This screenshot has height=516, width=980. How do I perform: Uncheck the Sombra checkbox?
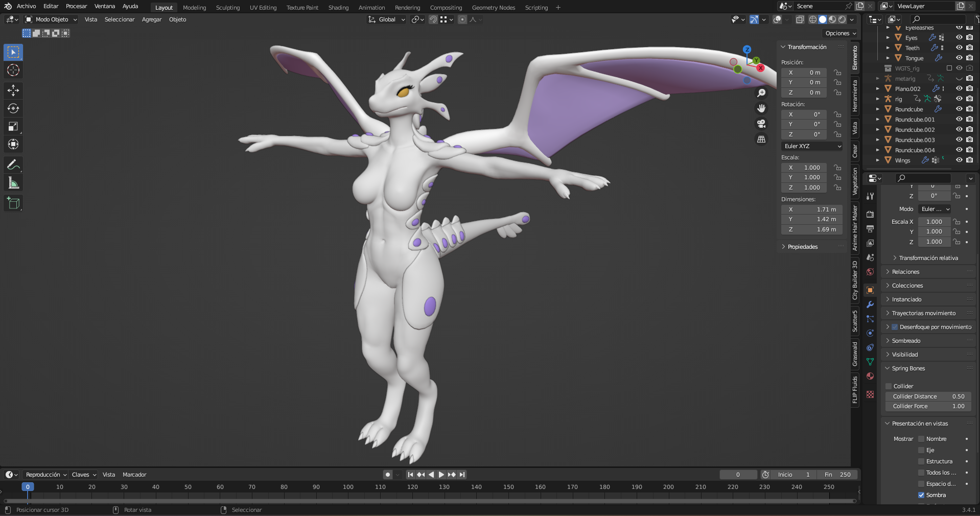coord(921,495)
